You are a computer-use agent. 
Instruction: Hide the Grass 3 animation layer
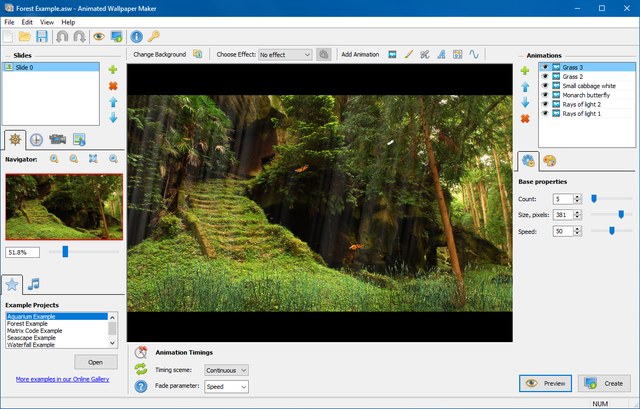545,68
